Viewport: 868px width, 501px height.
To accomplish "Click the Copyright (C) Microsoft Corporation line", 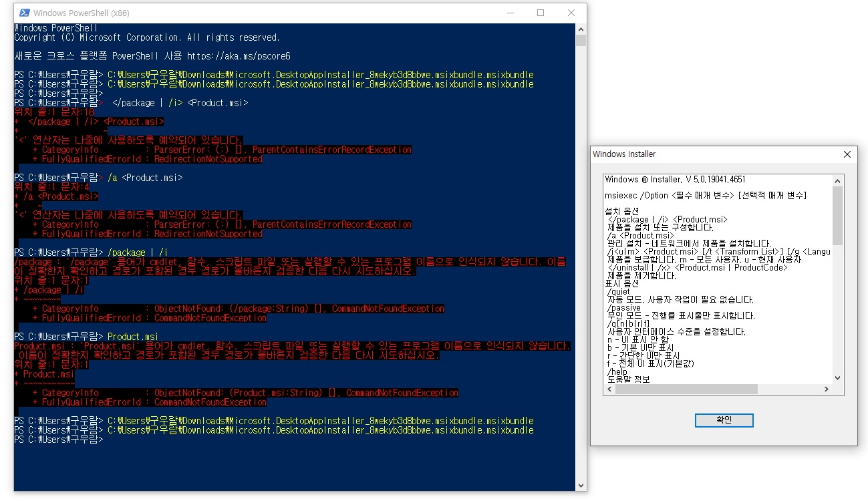I will click(147, 37).
